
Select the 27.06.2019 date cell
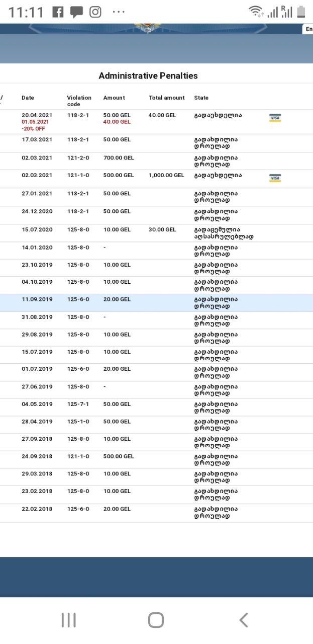point(37,387)
